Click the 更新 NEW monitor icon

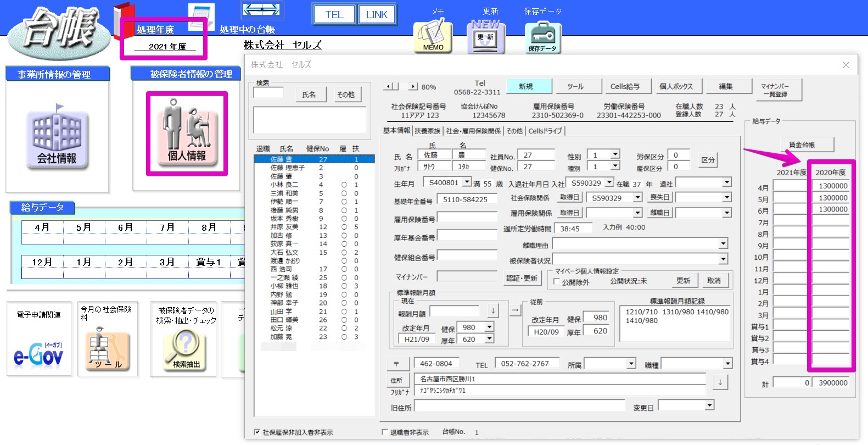(486, 36)
